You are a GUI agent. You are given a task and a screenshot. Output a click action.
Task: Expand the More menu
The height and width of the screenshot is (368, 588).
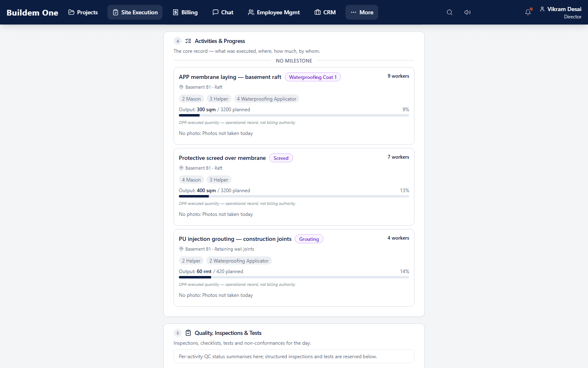[362, 12]
